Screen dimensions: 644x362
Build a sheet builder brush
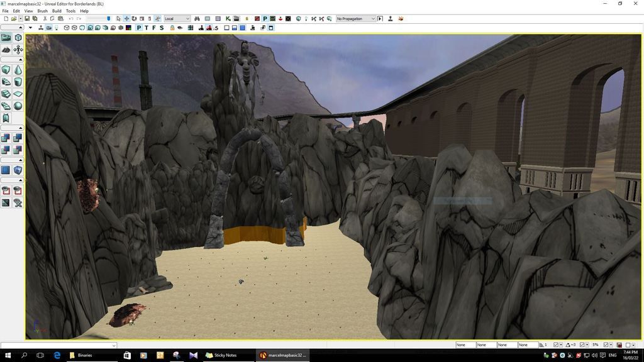pyautogui.click(x=18, y=94)
